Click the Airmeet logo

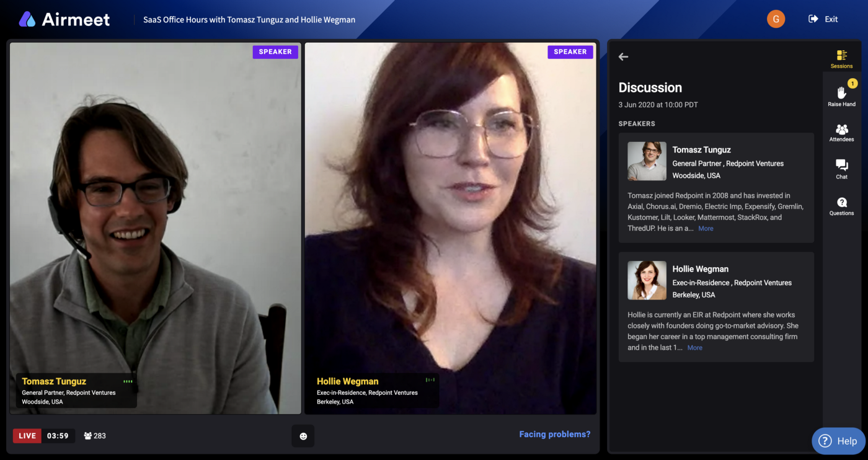[x=64, y=19]
